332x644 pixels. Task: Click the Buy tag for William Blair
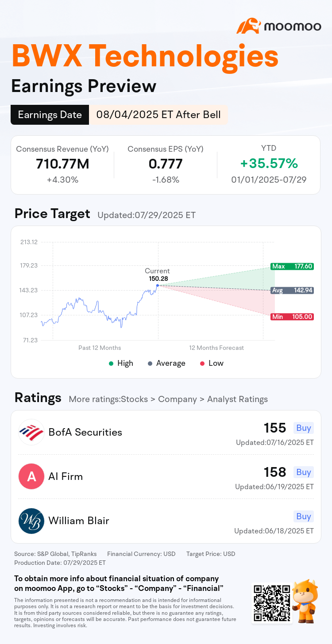click(x=303, y=516)
